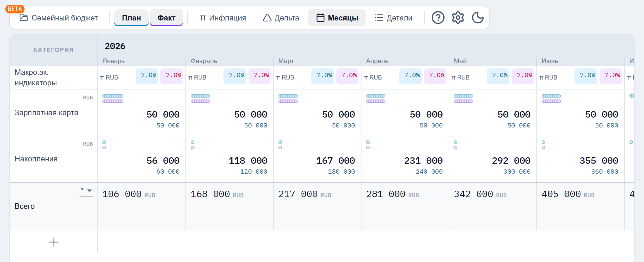
Task: Click March 167 000 Накопления value
Action: coord(335,161)
